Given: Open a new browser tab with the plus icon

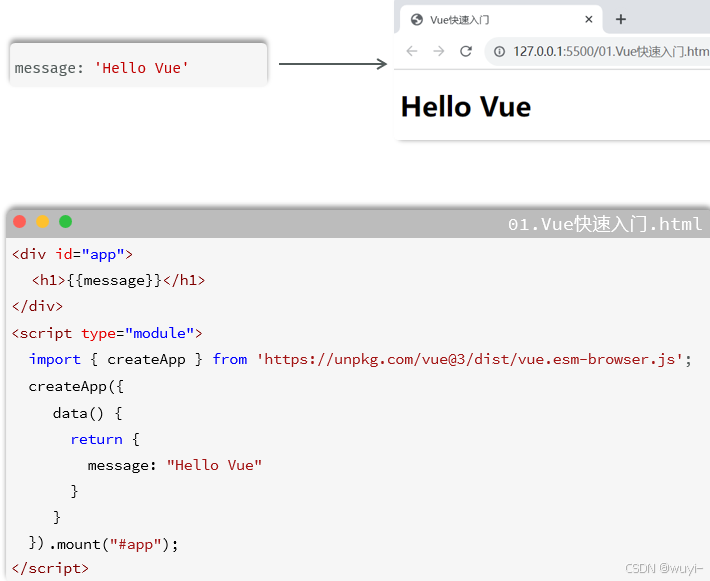Looking at the screenshot, I should (621, 19).
